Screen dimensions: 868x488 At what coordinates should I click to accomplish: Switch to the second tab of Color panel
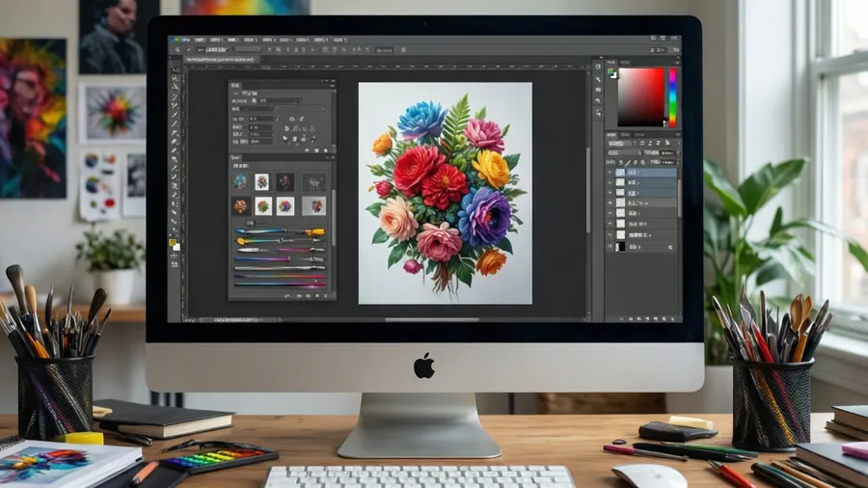626,63
